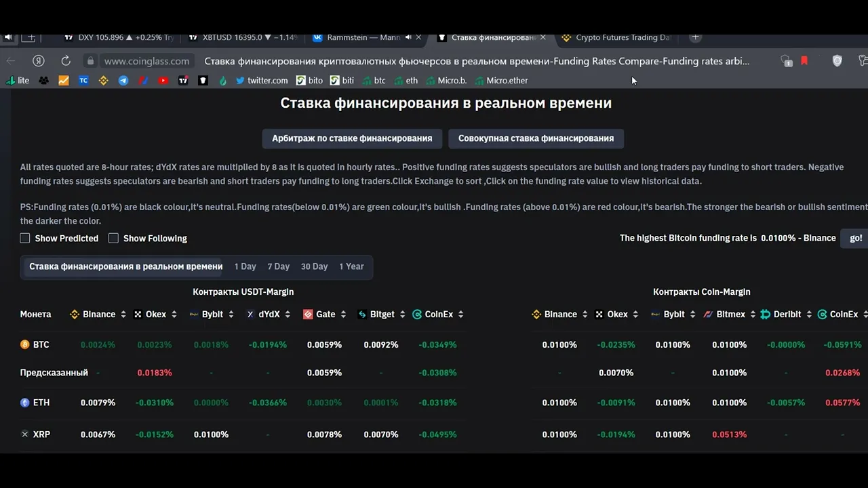Open the Yandex home button

(x=39, y=60)
